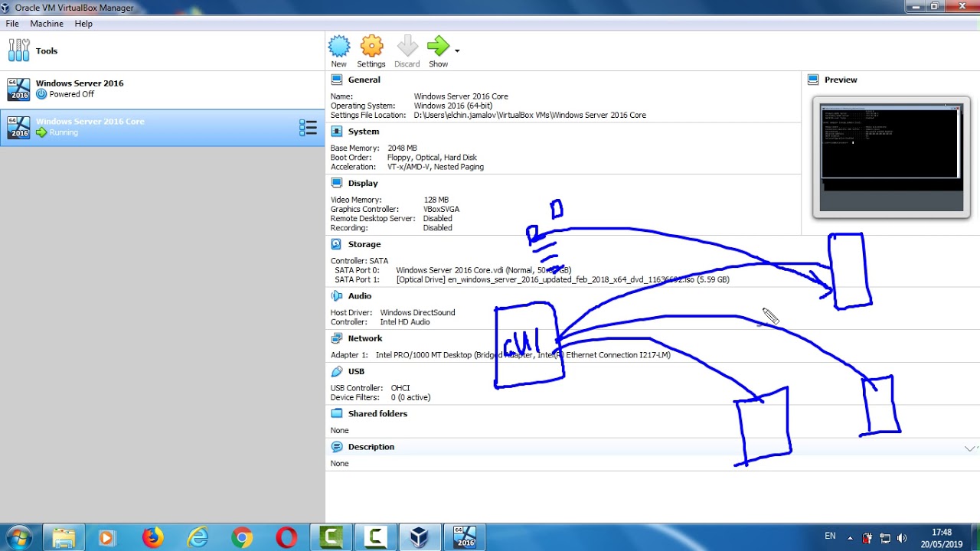Open the list menu icon for the running VM
This screenshot has height=551, width=980.
(308, 128)
